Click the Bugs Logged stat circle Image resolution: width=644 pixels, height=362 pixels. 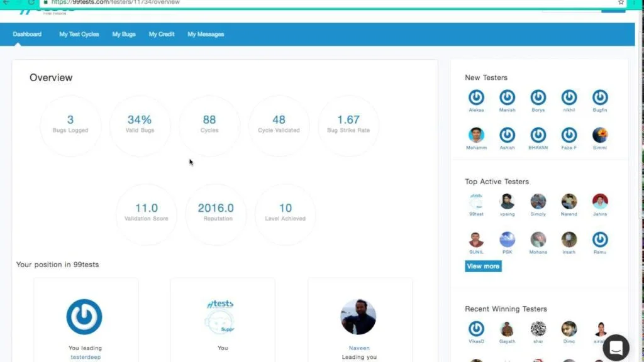tap(70, 126)
